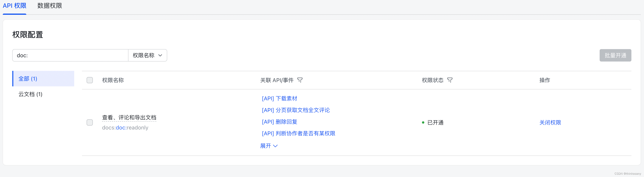Click 关闭权限 to disable the permission
644x177 pixels.
pyautogui.click(x=550, y=122)
